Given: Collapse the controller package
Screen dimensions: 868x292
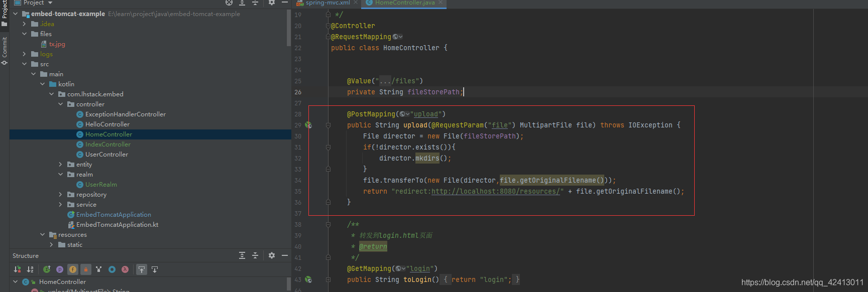Looking at the screenshot, I should tap(61, 104).
